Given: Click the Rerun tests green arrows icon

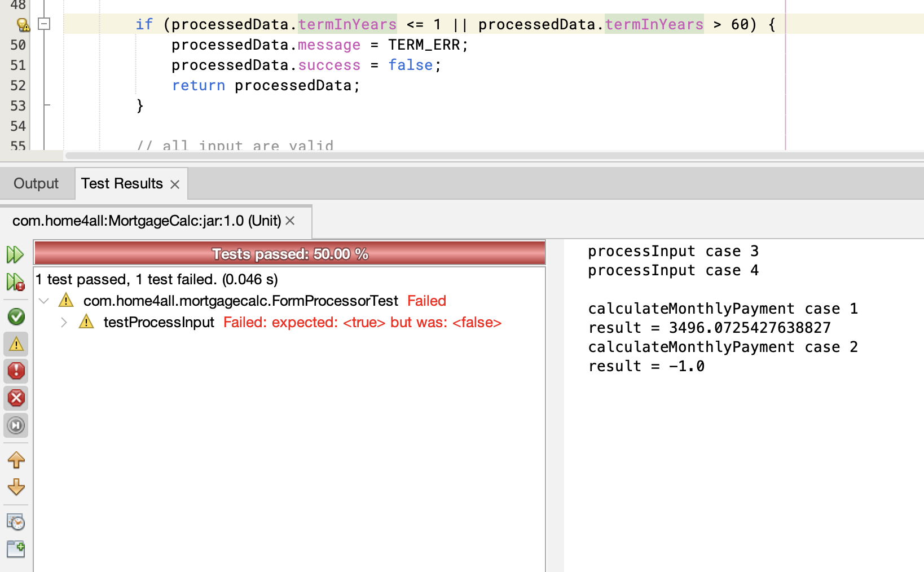Looking at the screenshot, I should coord(15,254).
